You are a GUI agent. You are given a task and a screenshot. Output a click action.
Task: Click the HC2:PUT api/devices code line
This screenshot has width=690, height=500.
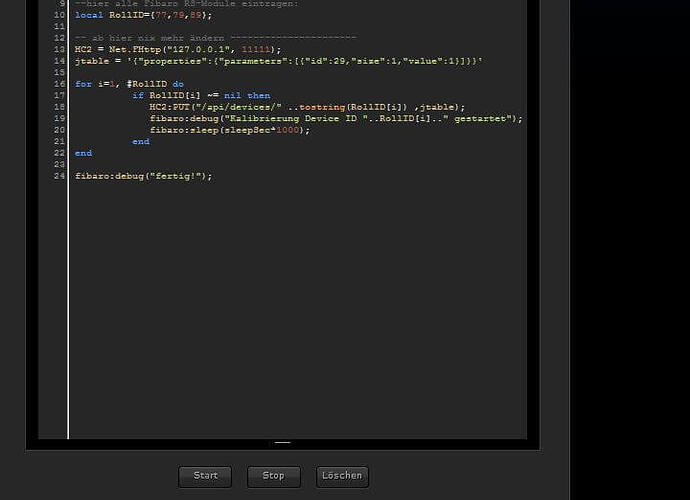(306, 107)
